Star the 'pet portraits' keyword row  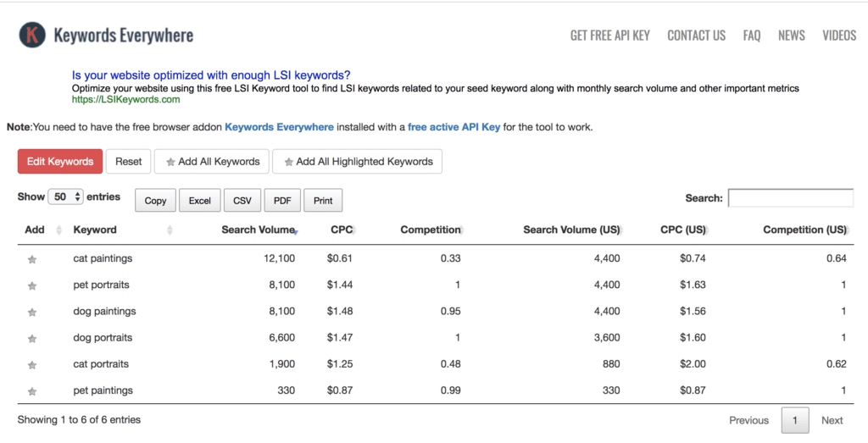coord(32,286)
